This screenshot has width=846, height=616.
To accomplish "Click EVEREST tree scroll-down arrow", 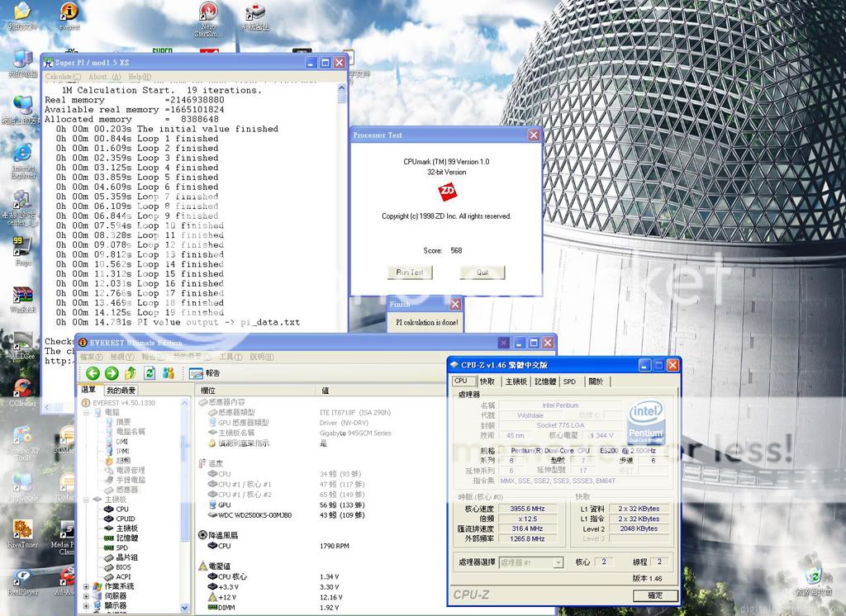I will pos(185,608).
